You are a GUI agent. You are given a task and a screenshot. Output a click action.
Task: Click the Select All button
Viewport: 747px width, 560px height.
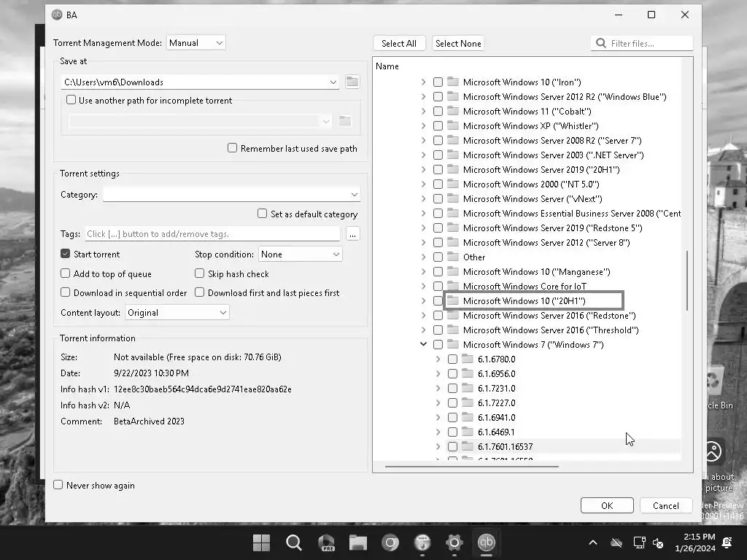pos(399,43)
